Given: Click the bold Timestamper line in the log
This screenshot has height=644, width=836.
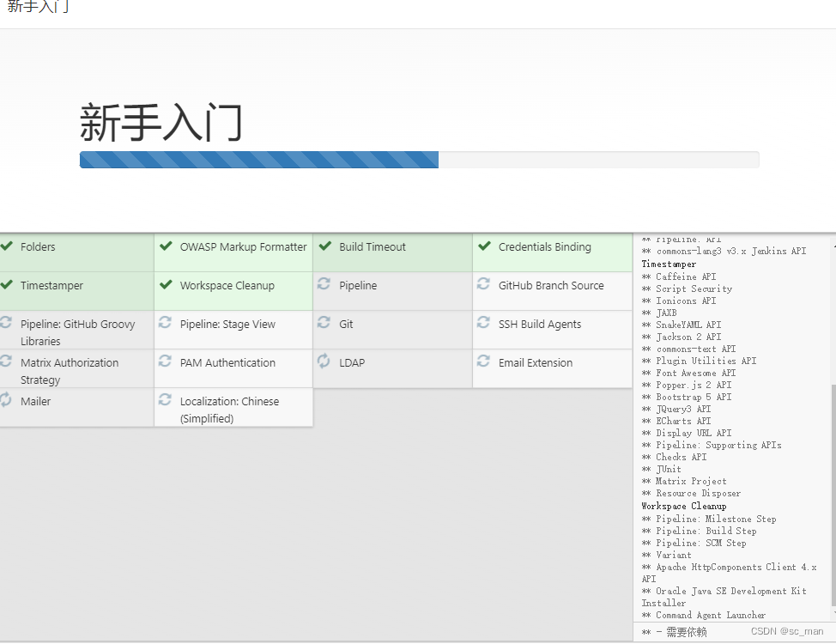Looking at the screenshot, I should coord(669,264).
